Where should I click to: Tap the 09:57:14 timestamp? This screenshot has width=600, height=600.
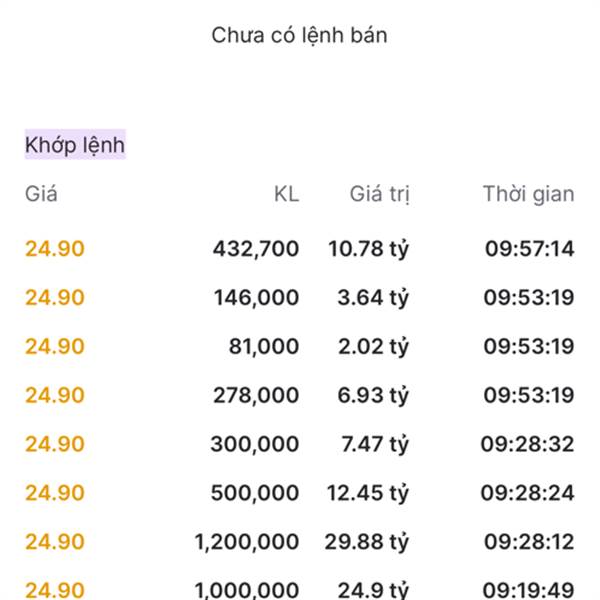(529, 249)
